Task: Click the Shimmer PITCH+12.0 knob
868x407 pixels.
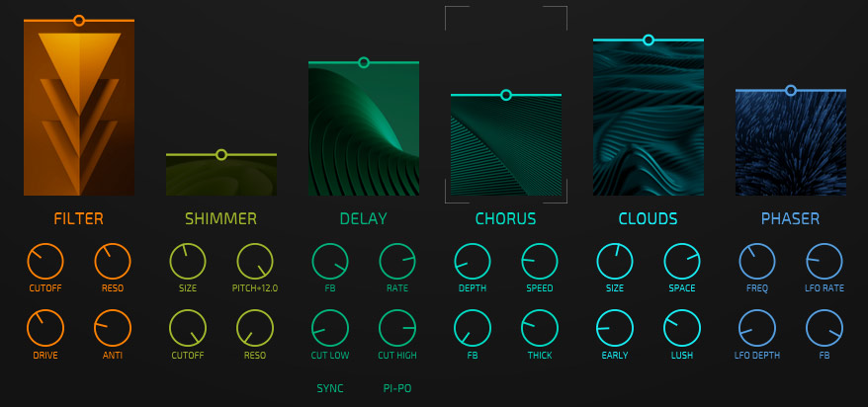Action: [254, 262]
